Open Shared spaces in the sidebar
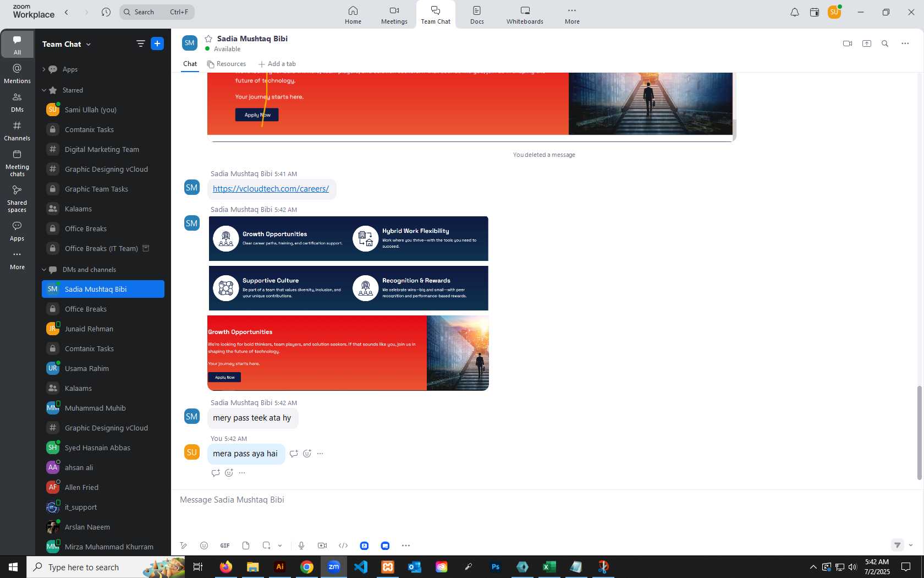This screenshot has width=924, height=578. 17,199
